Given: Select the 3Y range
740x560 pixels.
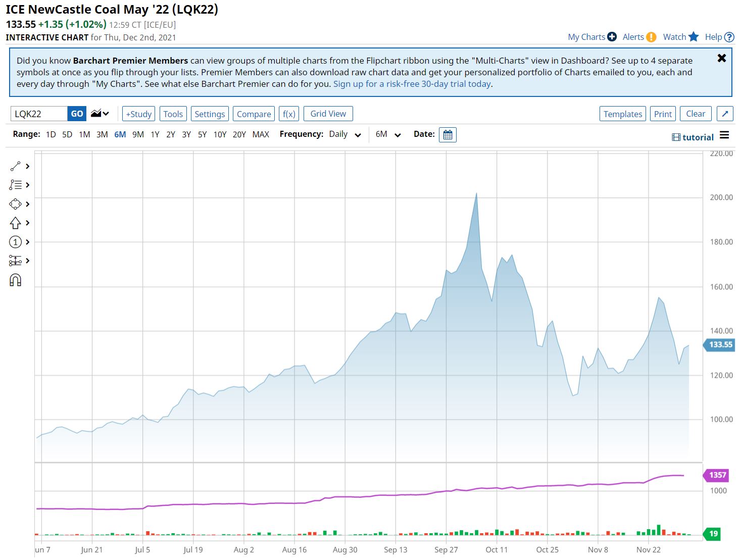Looking at the screenshot, I should (186, 134).
